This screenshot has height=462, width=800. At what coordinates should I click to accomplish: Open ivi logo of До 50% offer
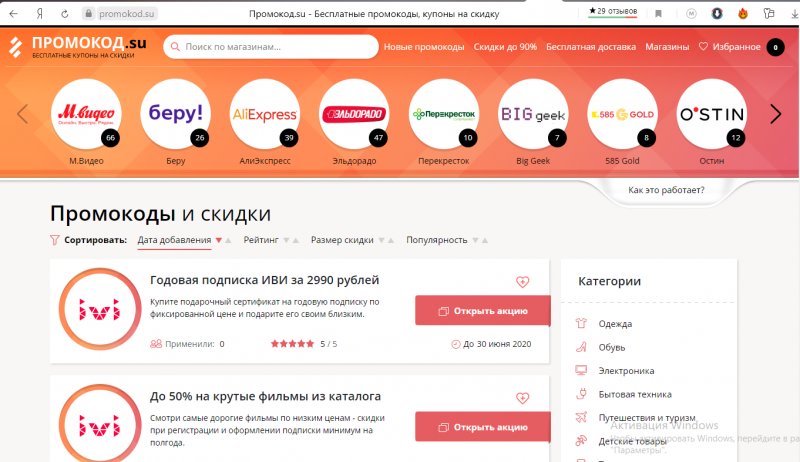[x=100, y=423]
